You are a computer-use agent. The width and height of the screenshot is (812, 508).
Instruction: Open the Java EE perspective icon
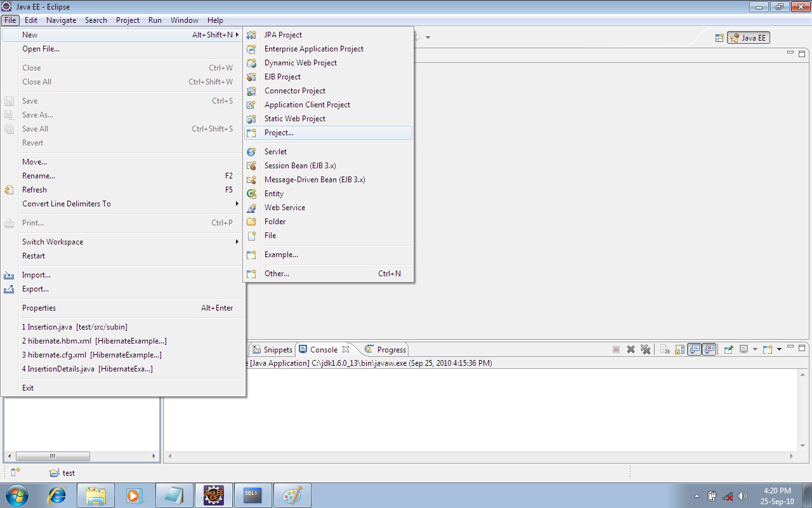click(x=749, y=37)
